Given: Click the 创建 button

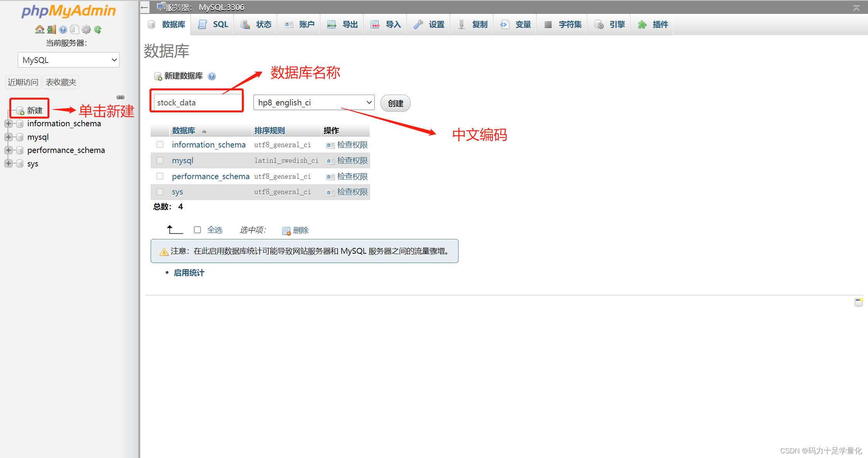Looking at the screenshot, I should (396, 103).
